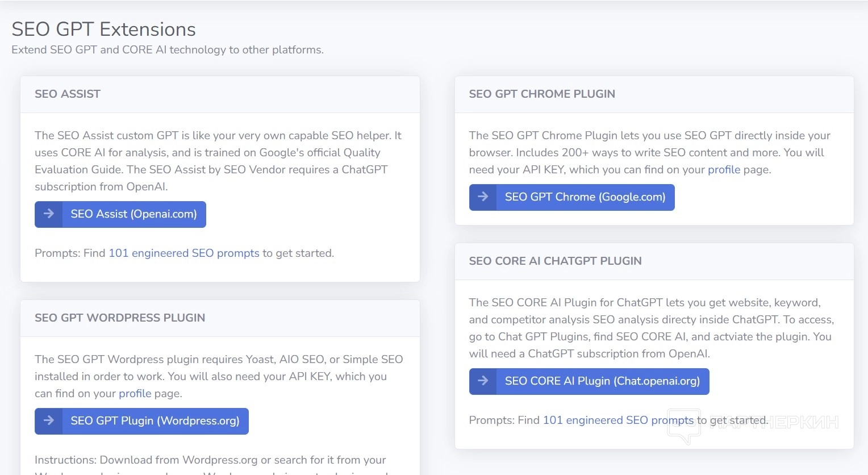Click the SEO GPT CHROME PLUGIN card header
Screen dimensions: 868x475
click(x=541, y=94)
